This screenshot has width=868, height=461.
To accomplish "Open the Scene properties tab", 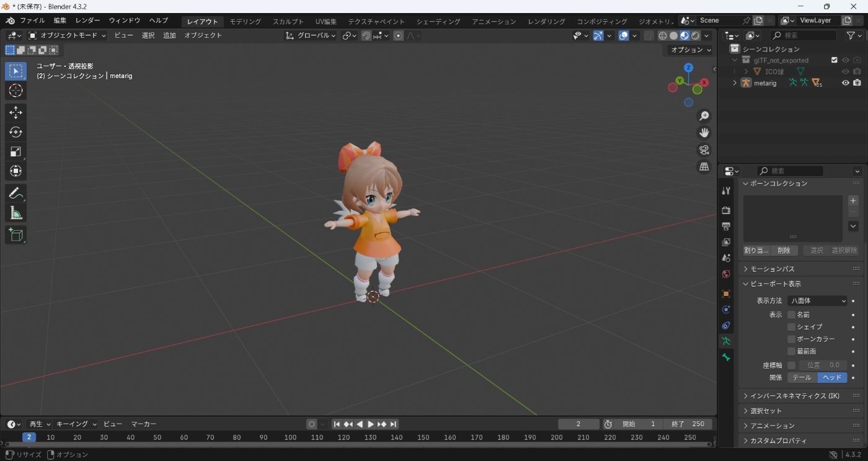I will click(x=726, y=258).
